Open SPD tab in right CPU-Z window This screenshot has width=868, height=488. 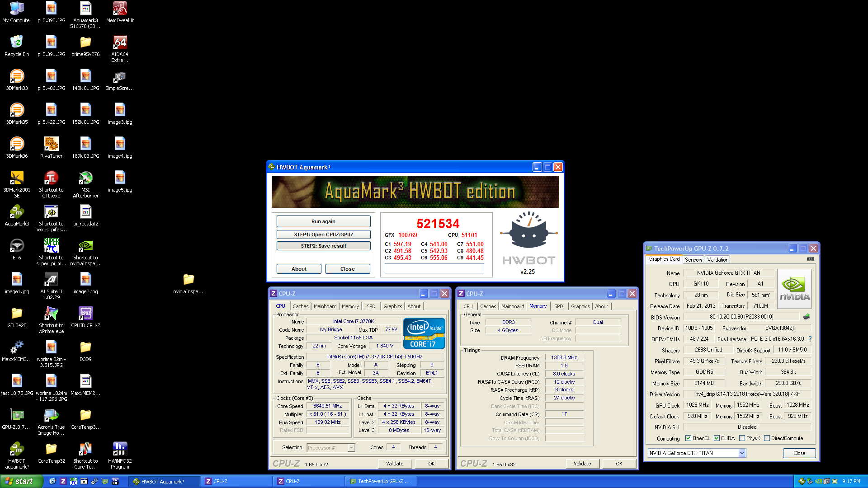559,306
